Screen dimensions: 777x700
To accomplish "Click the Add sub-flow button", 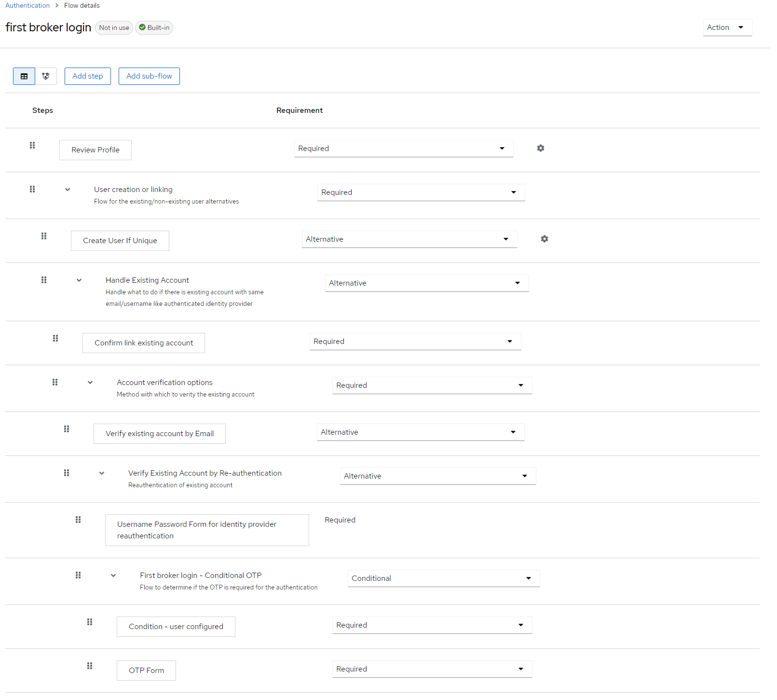I will 149,76.
